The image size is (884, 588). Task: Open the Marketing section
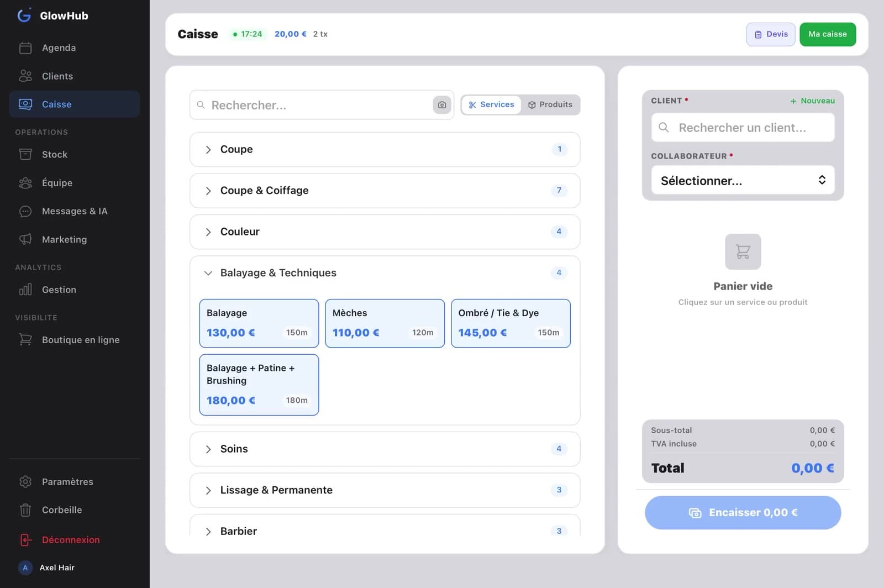[x=75, y=239]
